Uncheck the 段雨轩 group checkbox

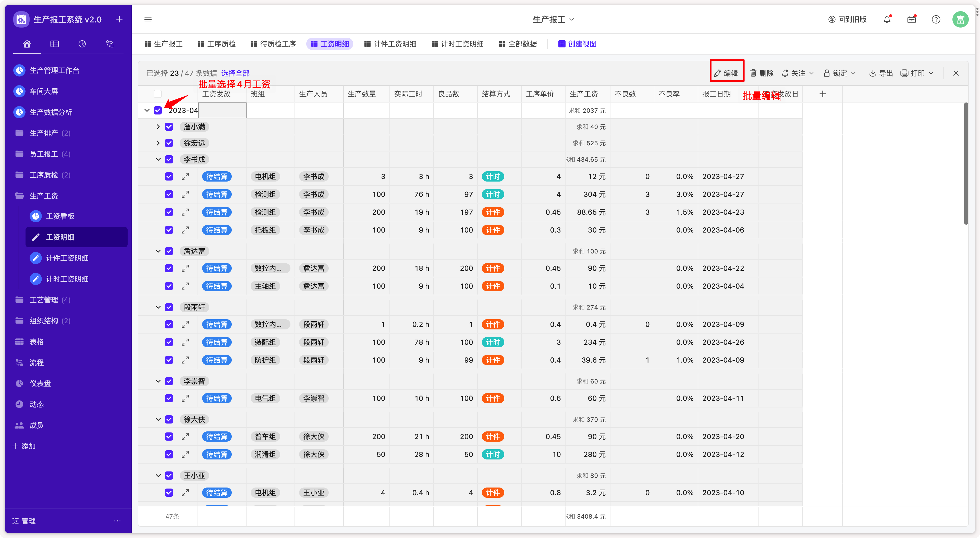(x=169, y=307)
